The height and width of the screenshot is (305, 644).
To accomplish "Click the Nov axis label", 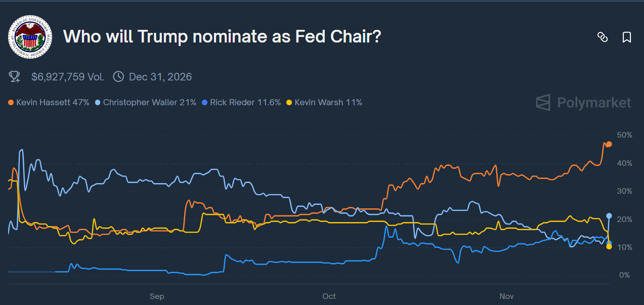I will pos(506,296).
